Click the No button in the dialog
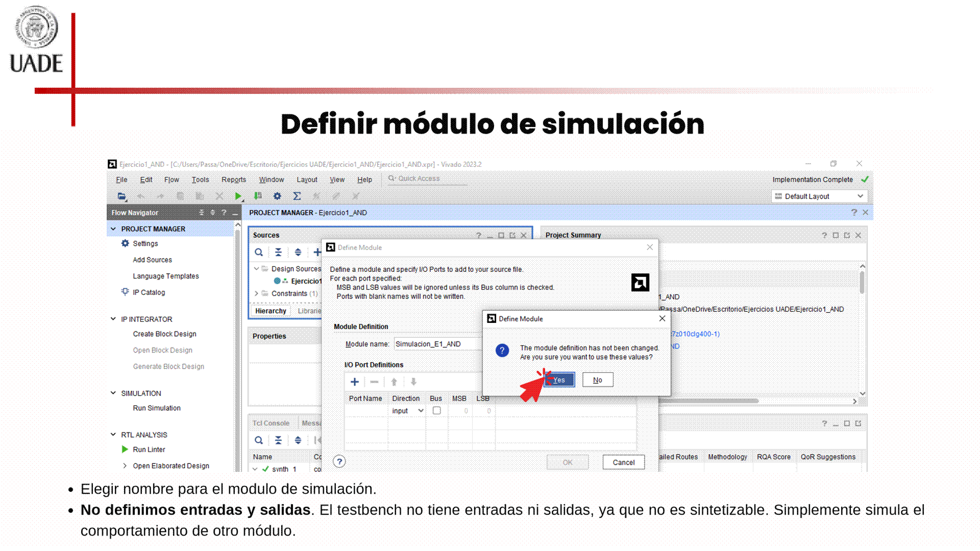Viewport: 980px width, 551px height. coord(597,380)
